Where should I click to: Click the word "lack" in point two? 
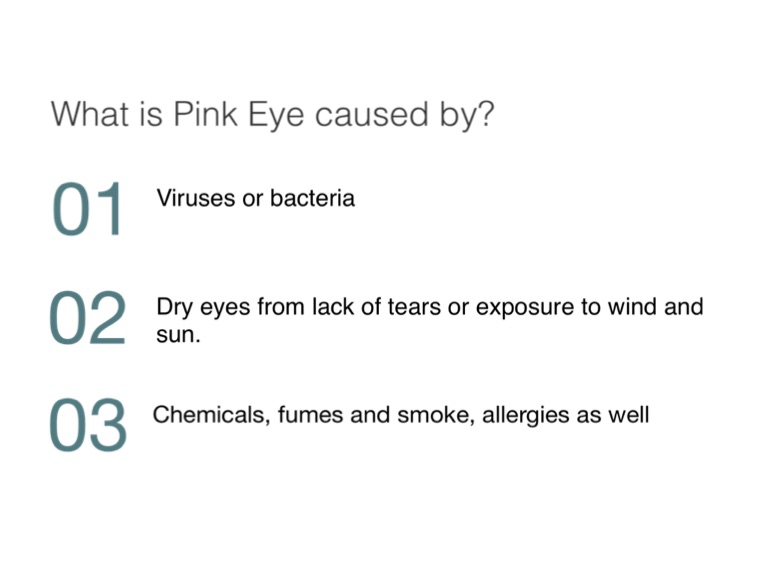click(x=333, y=307)
